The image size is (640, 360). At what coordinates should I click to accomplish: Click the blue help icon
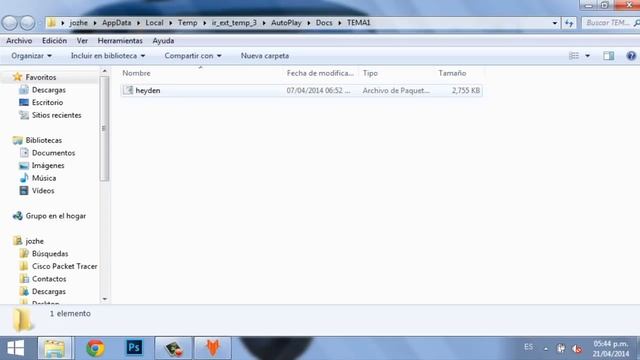[x=631, y=56]
